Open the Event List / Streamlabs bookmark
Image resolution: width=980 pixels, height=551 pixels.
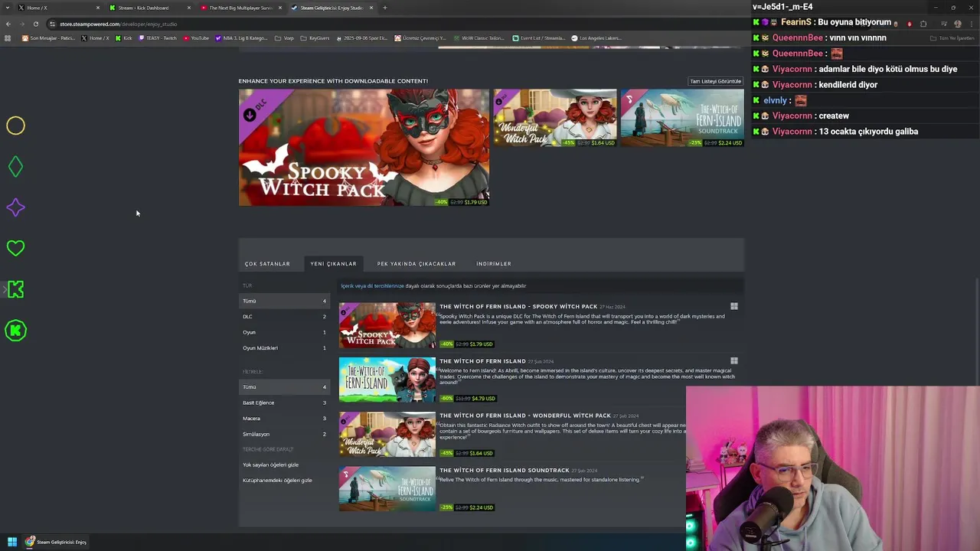click(538, 37)
